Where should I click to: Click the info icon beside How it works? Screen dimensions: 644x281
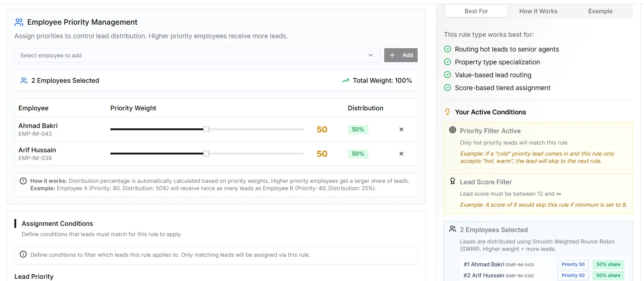(x=23, y=181)
